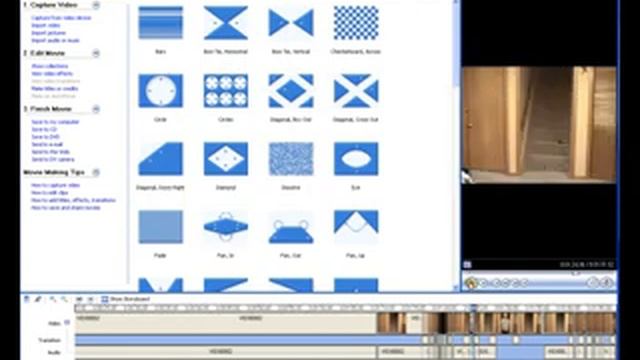Select the Bow Tie, Vertical transition

pyautogui.click(x=291, y=22)
